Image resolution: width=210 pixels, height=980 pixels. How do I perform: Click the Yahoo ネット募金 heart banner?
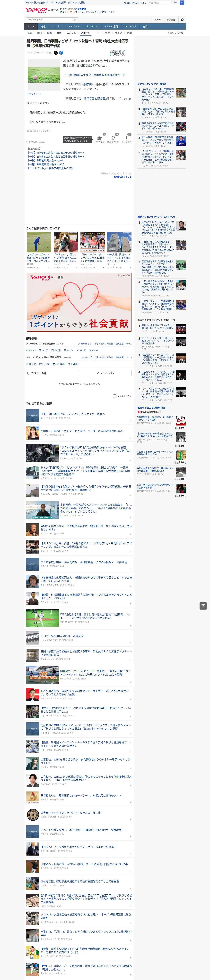[x=79, y=302]
